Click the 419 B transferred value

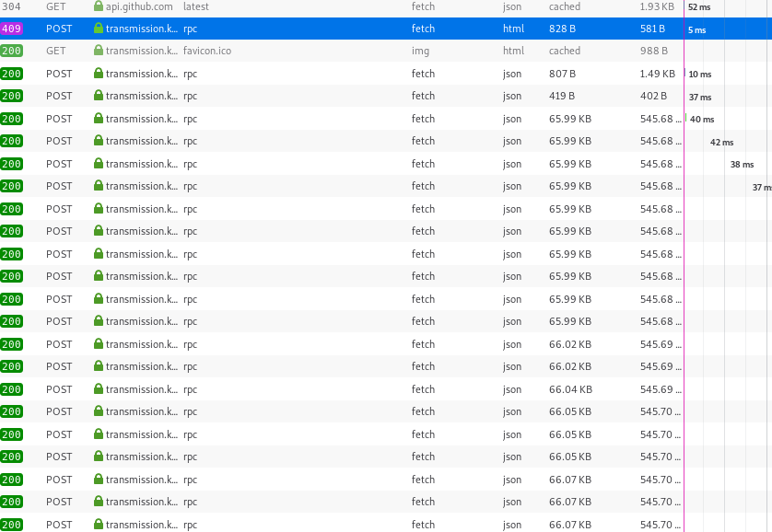(562, 96)
